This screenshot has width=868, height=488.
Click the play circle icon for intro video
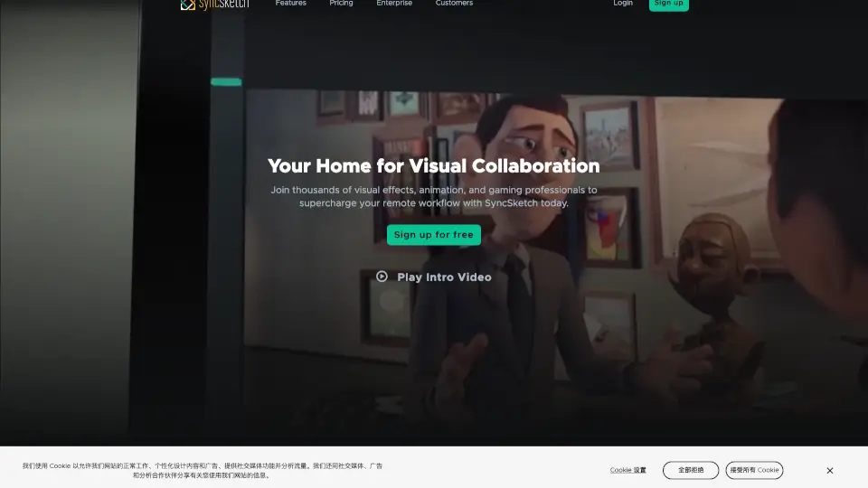point(382,277)
